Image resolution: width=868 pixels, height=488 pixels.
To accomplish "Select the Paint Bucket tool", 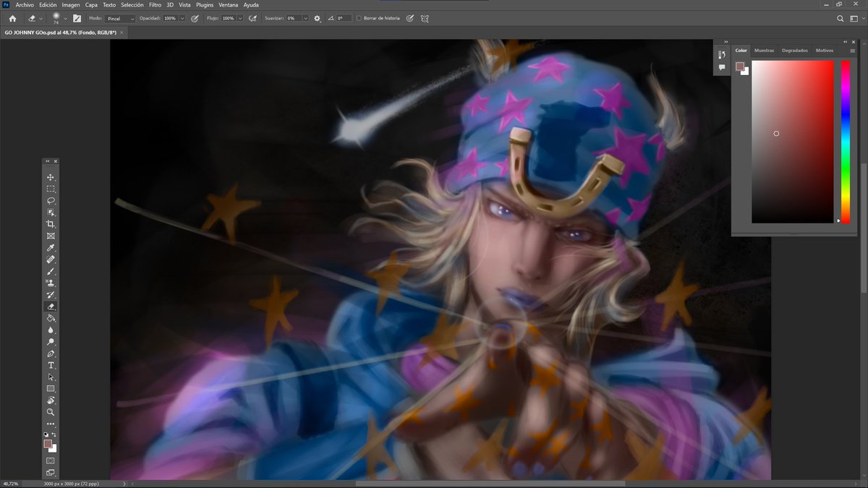I will point(51,318).
